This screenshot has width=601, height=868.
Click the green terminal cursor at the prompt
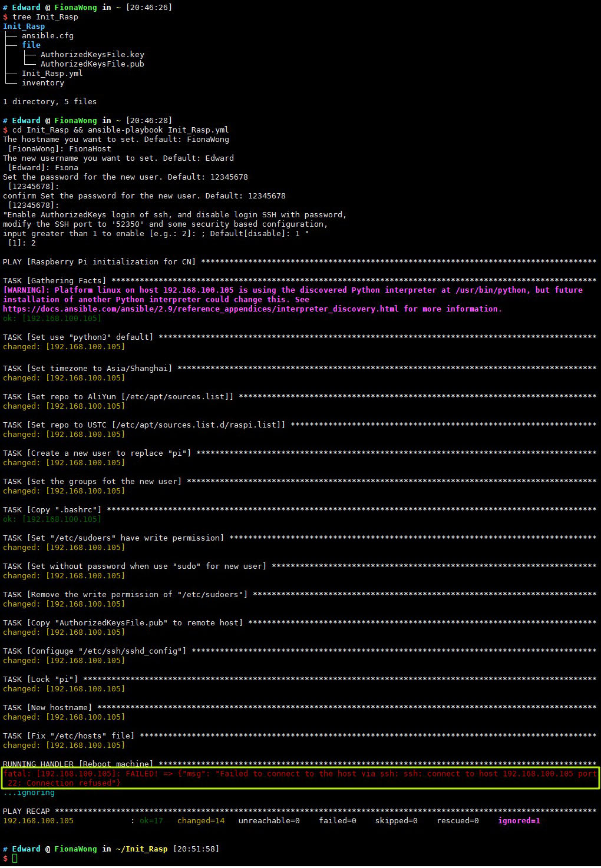pos(15,859)
